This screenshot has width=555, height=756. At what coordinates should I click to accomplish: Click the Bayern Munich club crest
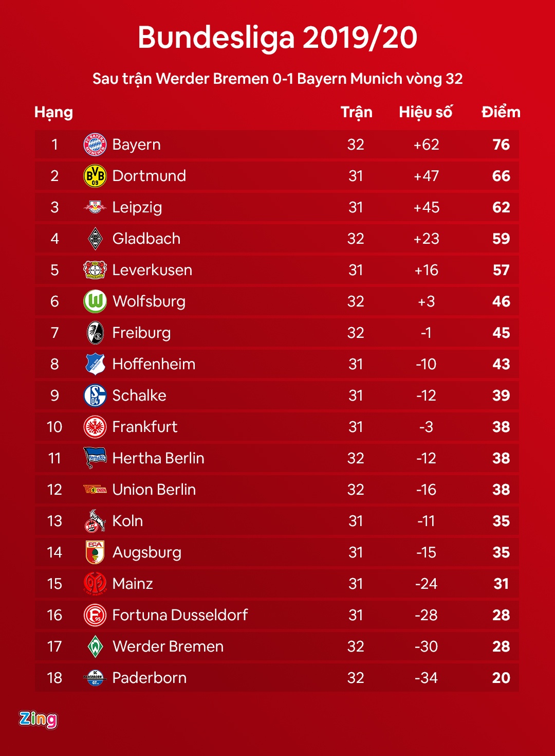tap(95, 145)
